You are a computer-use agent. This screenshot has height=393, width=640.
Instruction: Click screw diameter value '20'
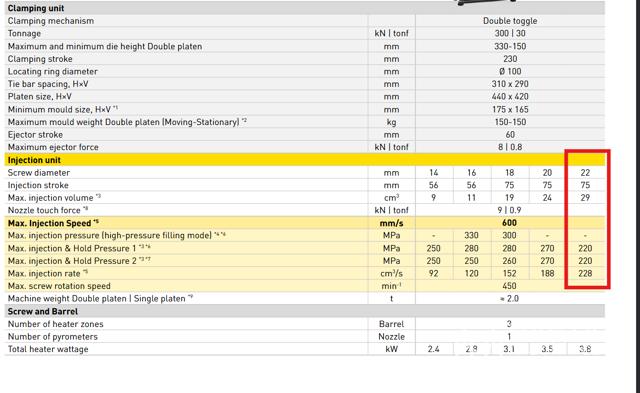pos(547,173)
